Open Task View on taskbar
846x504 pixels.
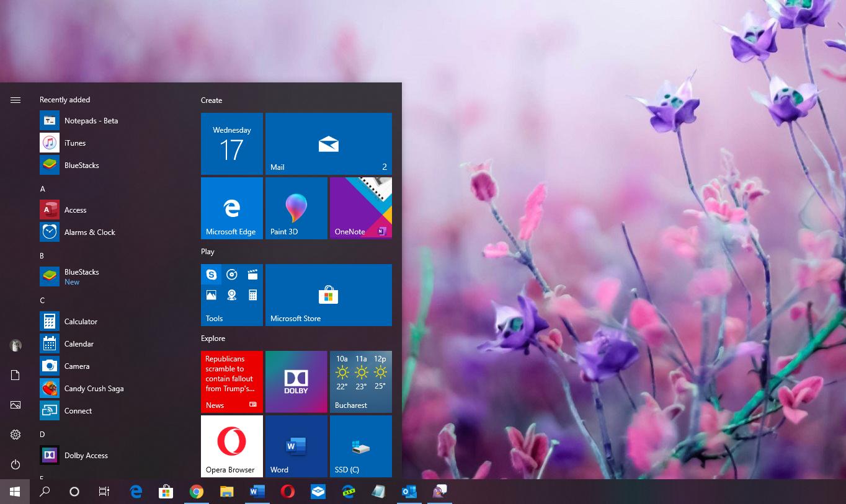tap(104, 492)
